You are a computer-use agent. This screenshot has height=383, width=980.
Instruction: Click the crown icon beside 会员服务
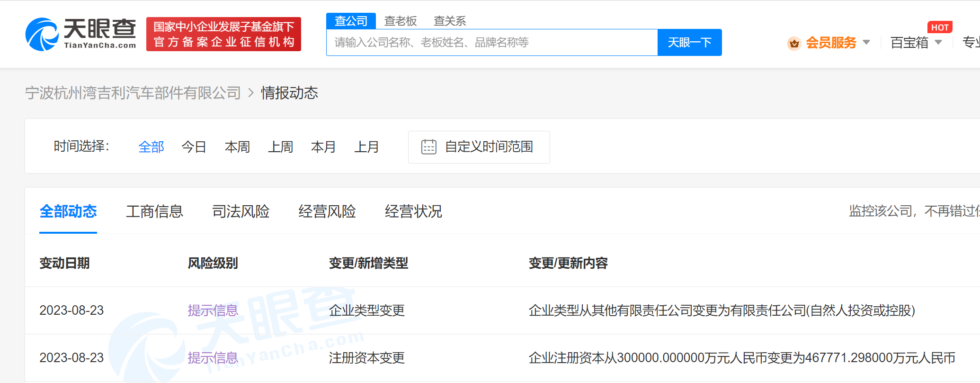(794, 43)
